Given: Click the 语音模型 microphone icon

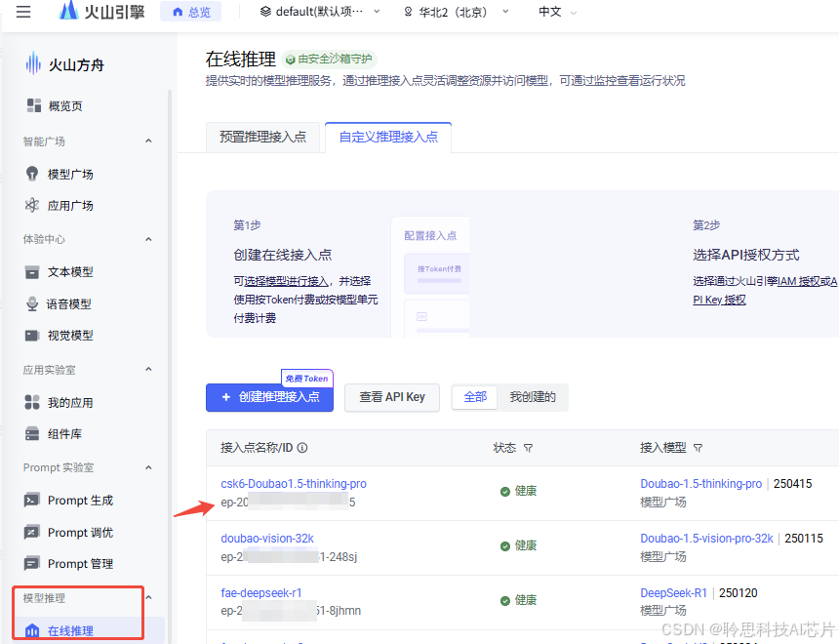Looking at the screenshot, I should (32, 303).
